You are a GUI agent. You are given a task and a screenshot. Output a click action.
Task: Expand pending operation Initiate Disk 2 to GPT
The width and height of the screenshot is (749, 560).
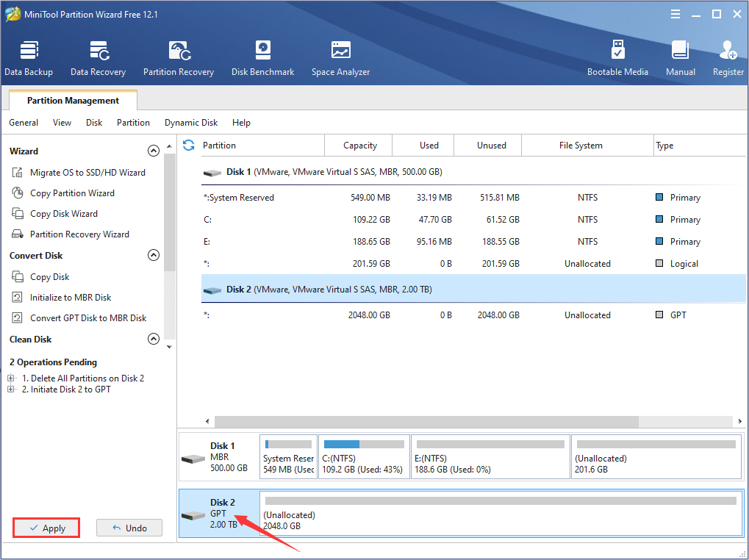(x=11, y=390)
